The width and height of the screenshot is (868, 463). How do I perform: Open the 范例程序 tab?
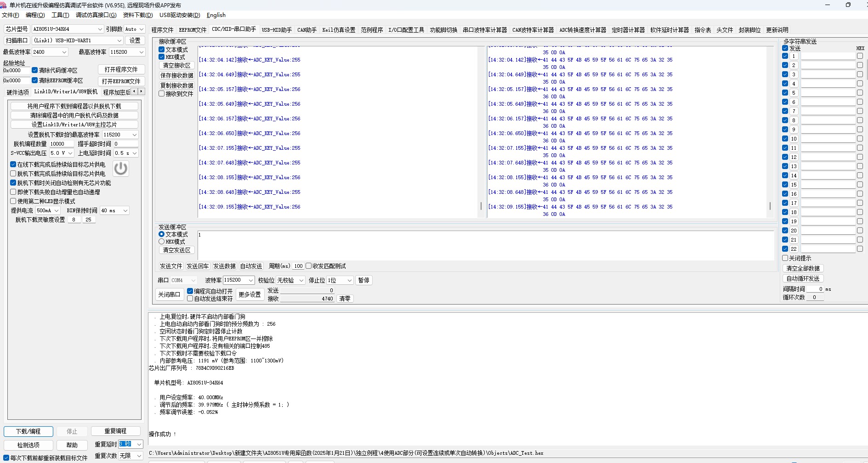pos(372,30)
